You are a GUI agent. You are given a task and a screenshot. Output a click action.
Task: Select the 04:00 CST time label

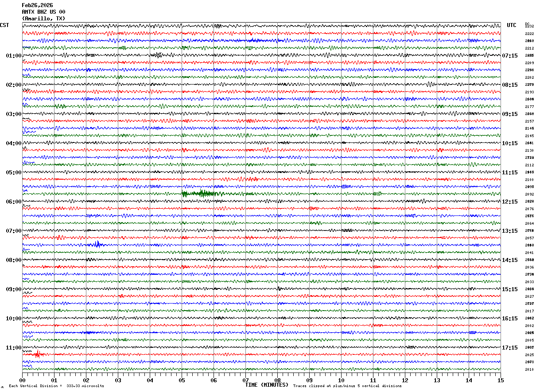pos(14,143)
